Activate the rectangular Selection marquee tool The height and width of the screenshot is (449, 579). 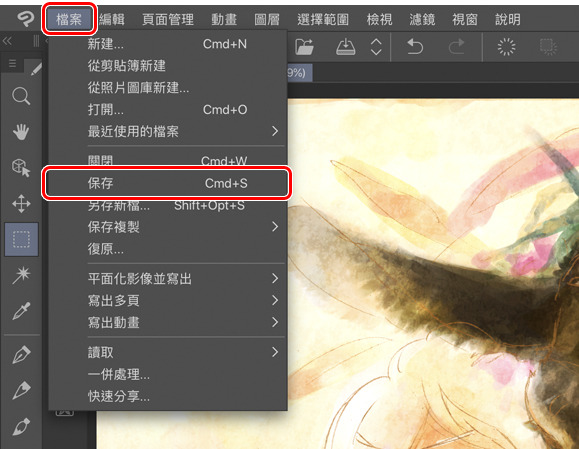click(x=21, y=239)
